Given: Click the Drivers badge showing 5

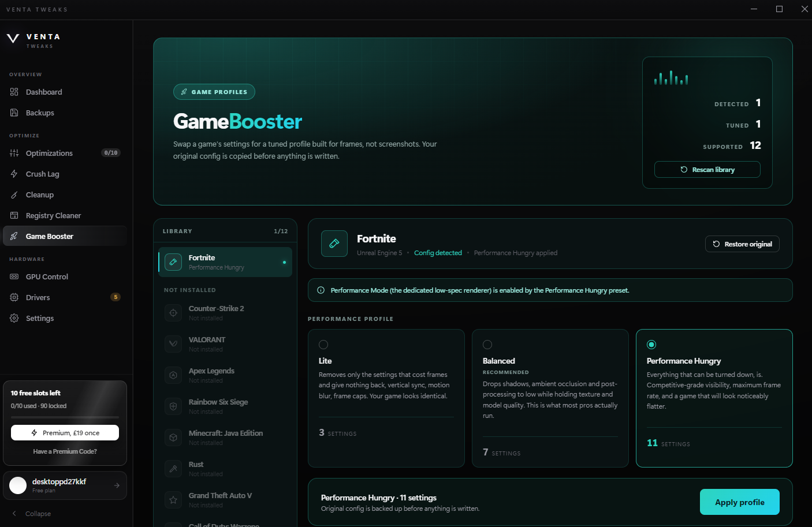Looking at the screenshot, I should coord(116,297).
